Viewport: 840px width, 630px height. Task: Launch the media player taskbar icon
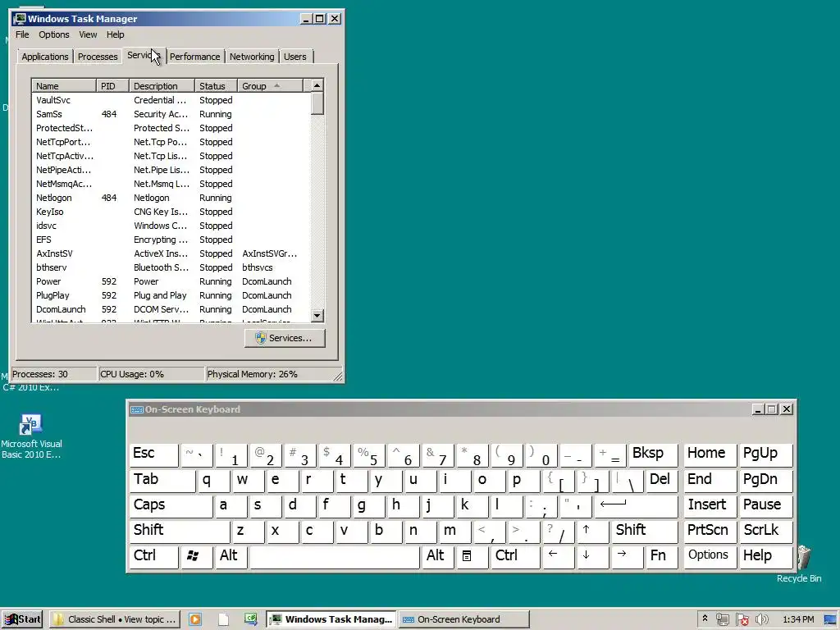click(x=195, y=619)
